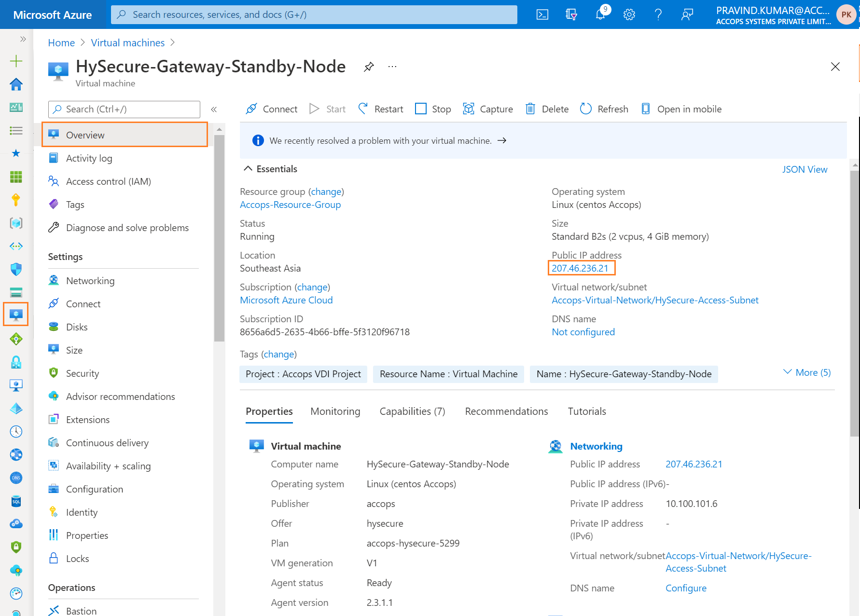Click Home breadcrumb link

click(61, 43)
